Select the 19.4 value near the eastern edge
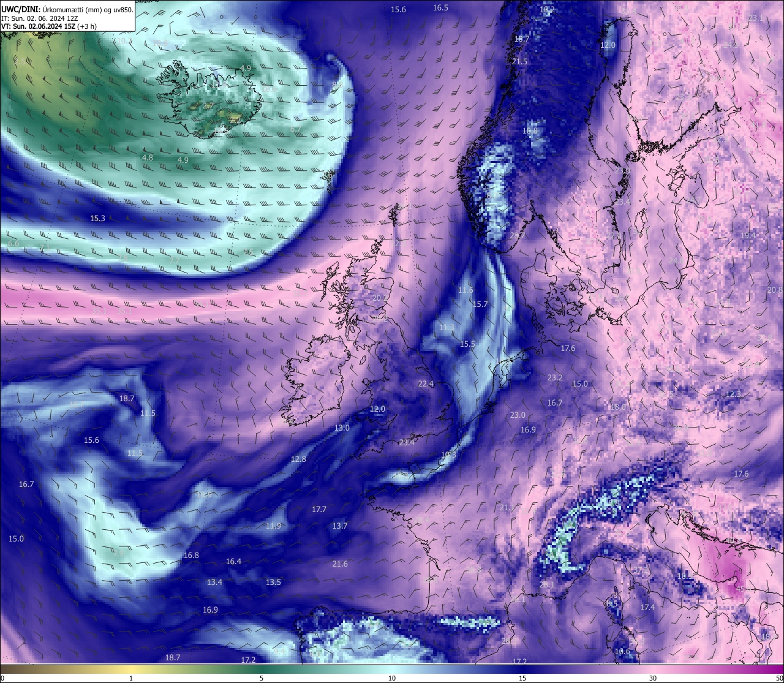The height and width of the screenshot is (683, 784). pos(748,236)
